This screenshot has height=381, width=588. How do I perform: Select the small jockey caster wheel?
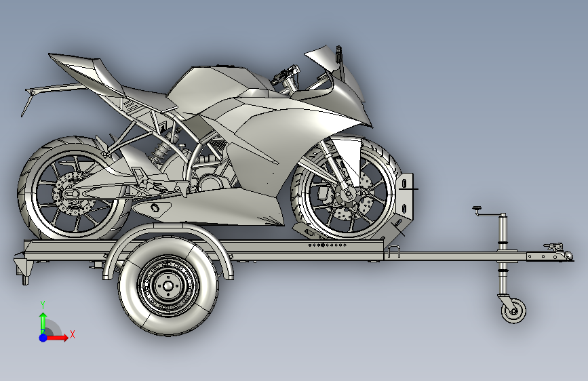tap(514, 311)
